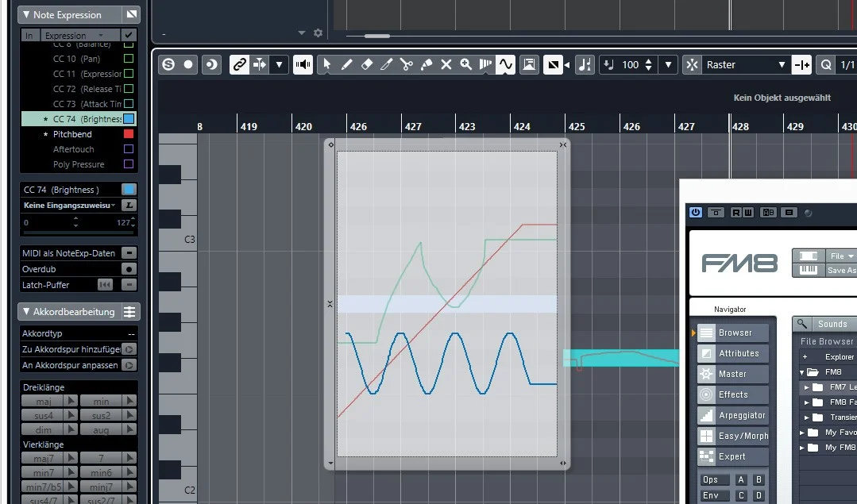The height and width of the screenshot is (504, 857).
Task: Click the Quantize Q icon
Action: click(x=826, y=64)
